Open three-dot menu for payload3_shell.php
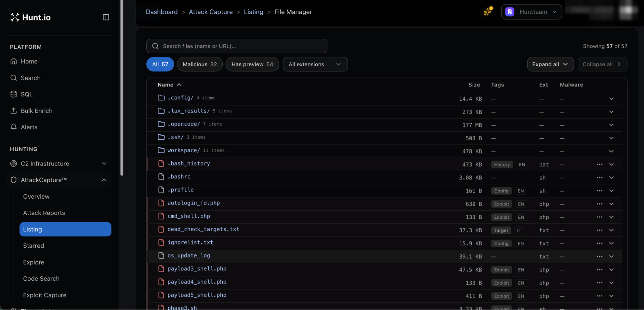 [599, 270]
